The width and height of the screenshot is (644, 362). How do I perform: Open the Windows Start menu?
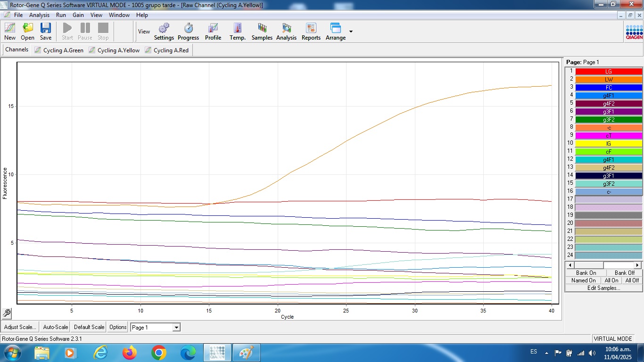(12, 353)
